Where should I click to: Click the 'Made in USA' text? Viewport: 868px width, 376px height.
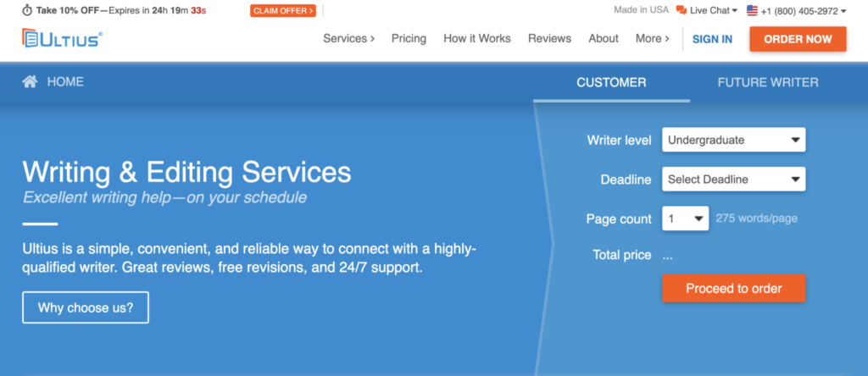click(x=641, y=10)
